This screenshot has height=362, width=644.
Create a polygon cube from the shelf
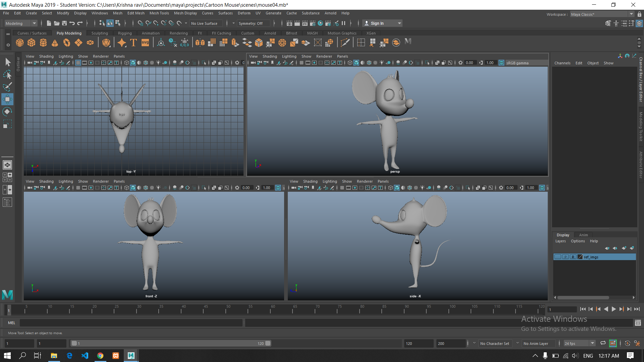click(32, 43)
